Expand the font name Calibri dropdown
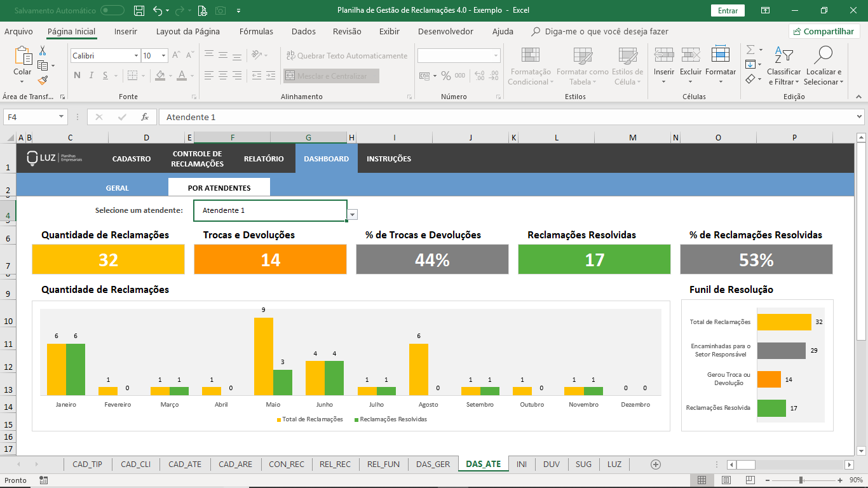 pos(136,56)
